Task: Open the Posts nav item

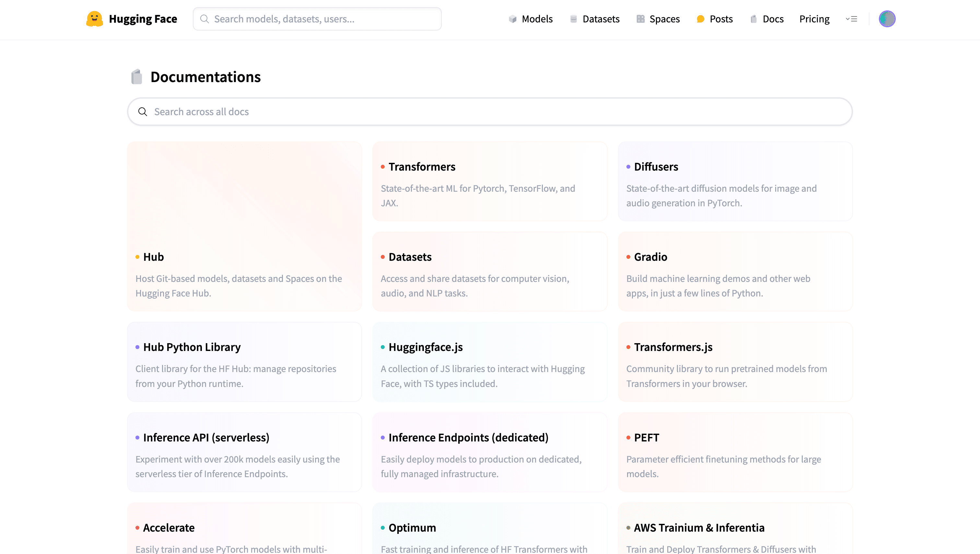Action: [715, 19]
